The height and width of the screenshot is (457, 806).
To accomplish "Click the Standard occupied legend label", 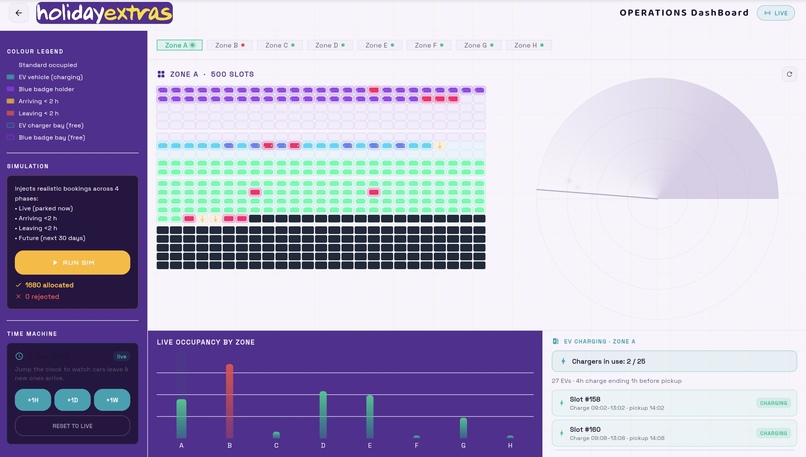I will 48,65.
